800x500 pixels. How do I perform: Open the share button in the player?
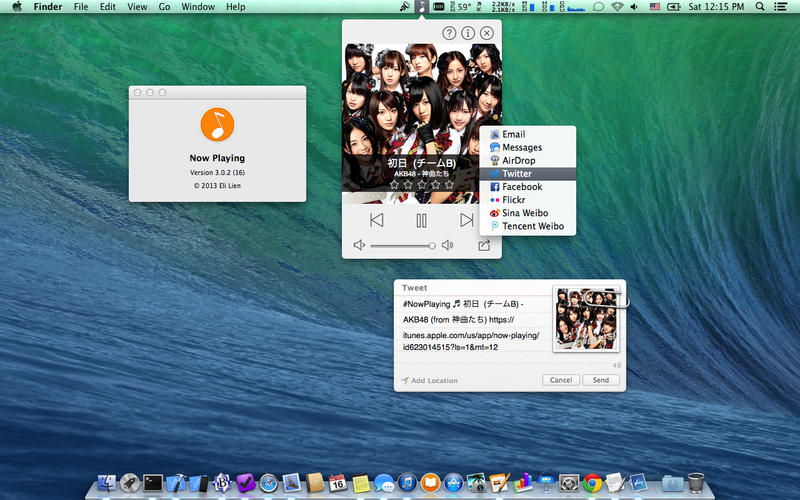coord(484,245)
